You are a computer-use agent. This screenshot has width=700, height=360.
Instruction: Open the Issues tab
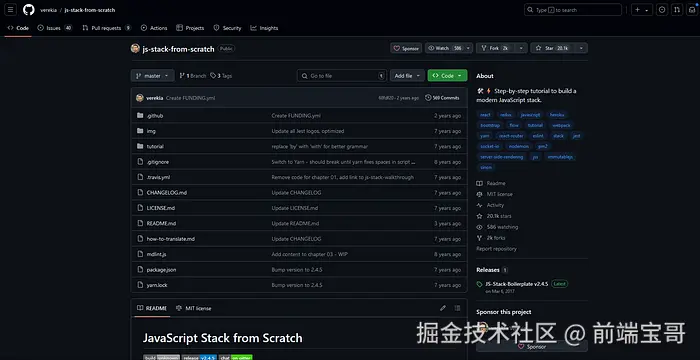tap(54, 28)
